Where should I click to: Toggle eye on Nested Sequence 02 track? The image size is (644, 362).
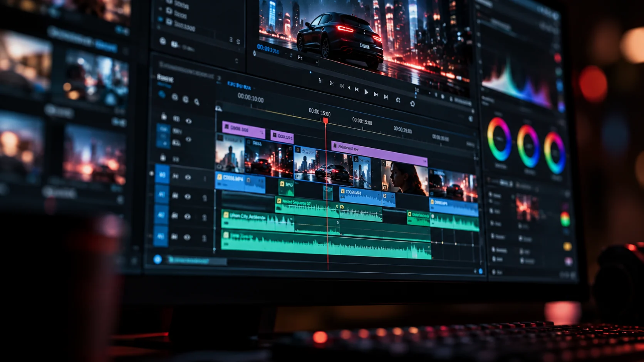(x=188, y=197)
